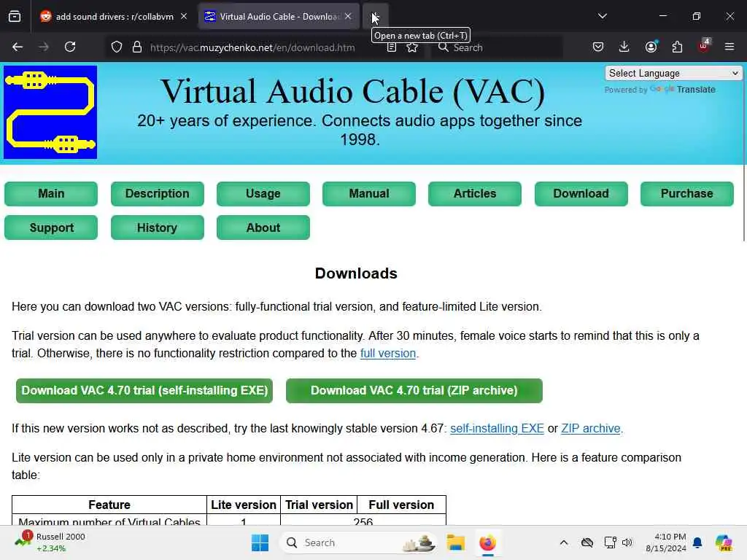Show hidden tray icons chevron
The width and height of the screenshot is (747, 560).
point(564,542)
